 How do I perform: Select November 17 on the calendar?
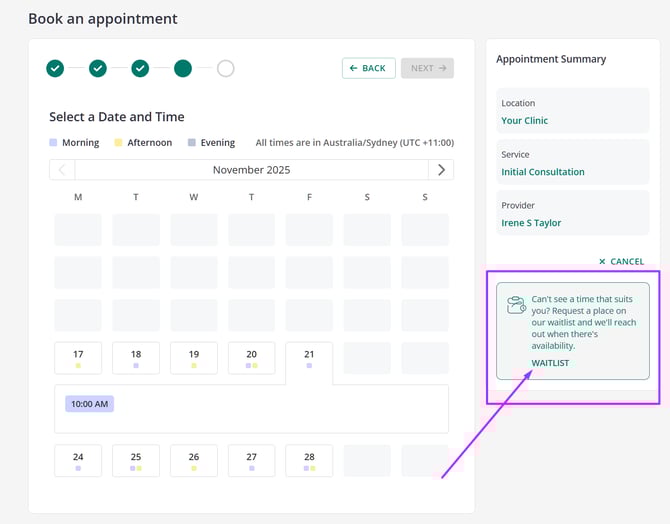(x=78, y=358)
